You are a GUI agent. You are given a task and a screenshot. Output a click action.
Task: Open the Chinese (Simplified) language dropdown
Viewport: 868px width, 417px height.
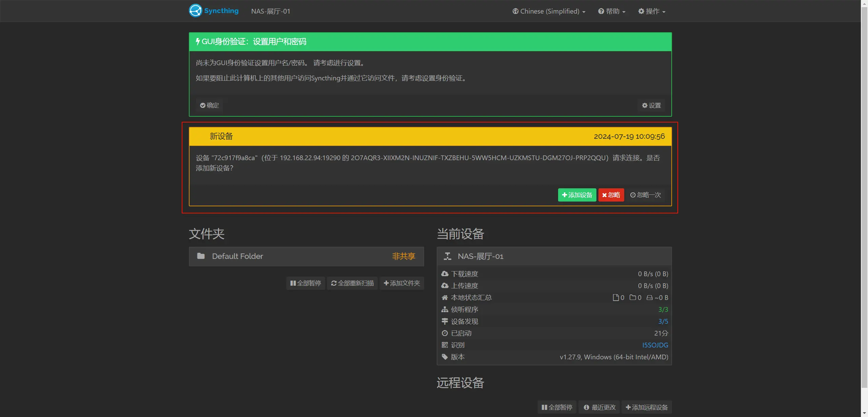point(549,11)
